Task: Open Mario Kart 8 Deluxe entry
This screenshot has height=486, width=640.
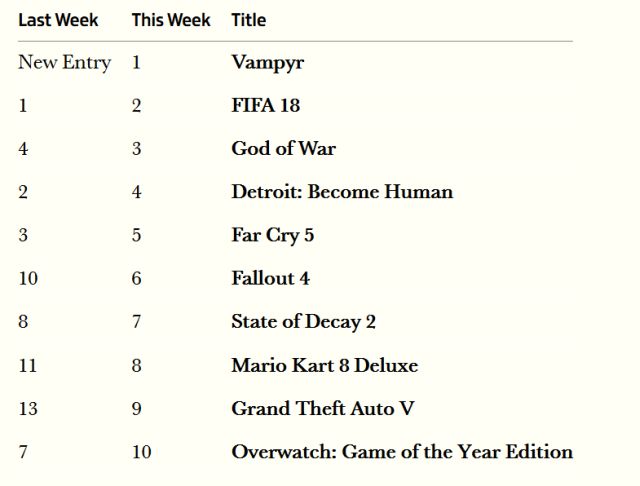Action: click(324, 365)
